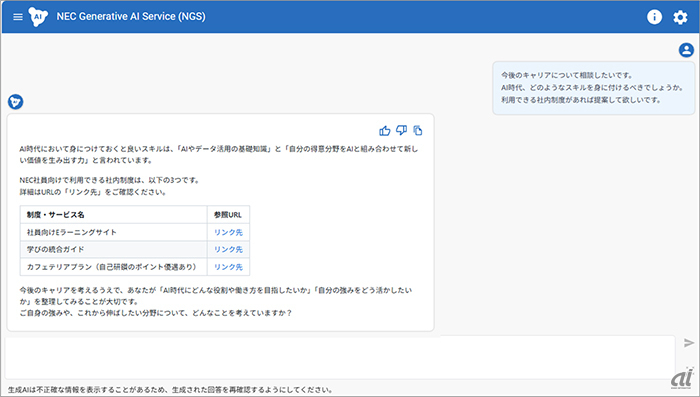The width and height of the screenshot is (700, 397).
Task: Click the closing question ご自身の強みや
Action: [x=156, y=313]
